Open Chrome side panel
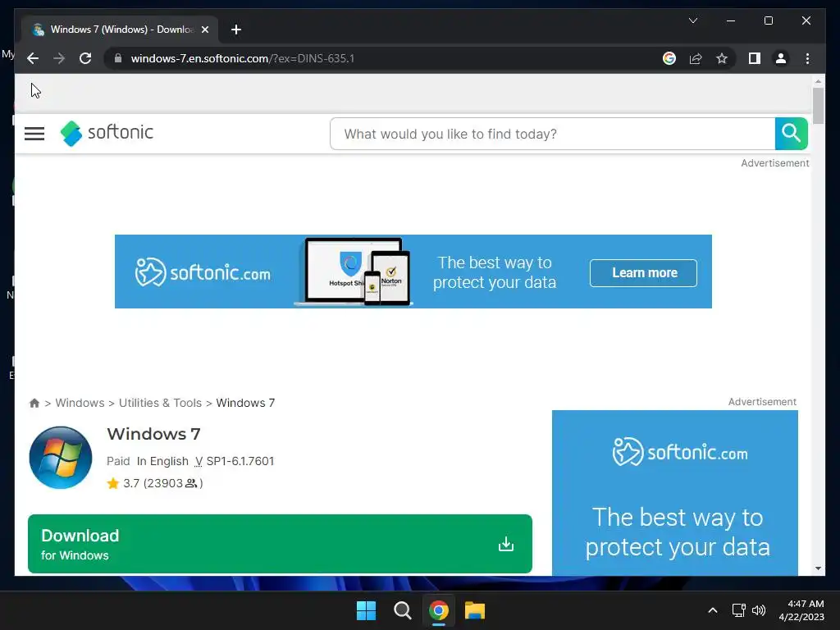This screenshot has width=840, height=630. (x=755, y=58)
